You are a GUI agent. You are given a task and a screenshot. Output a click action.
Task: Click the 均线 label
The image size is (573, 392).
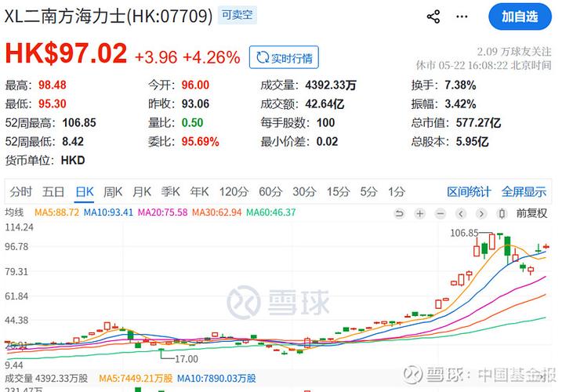point(14,212)
